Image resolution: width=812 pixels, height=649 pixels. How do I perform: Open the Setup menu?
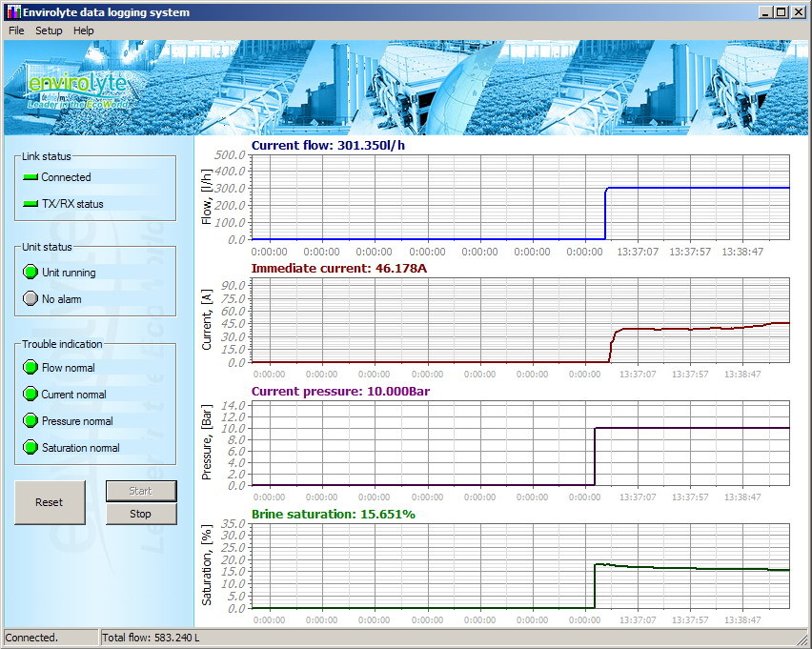point(49,30)
